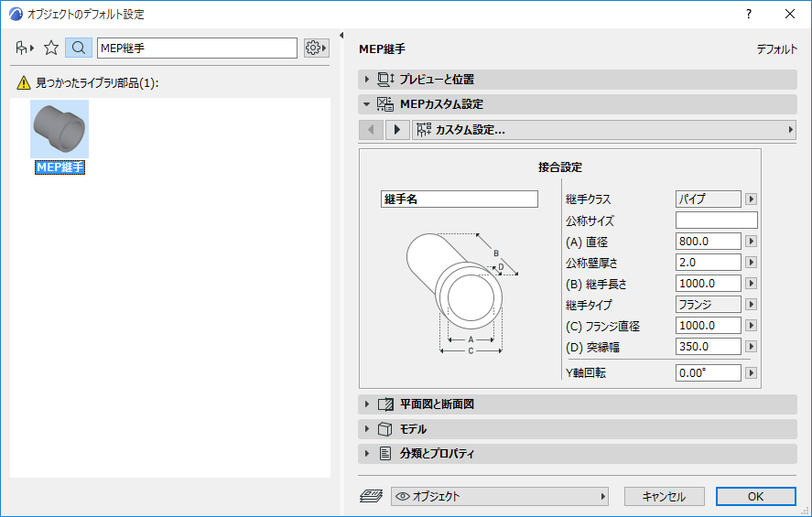Click the OK button
Viewport: 812px width, 517px height.
pos(755,496)
